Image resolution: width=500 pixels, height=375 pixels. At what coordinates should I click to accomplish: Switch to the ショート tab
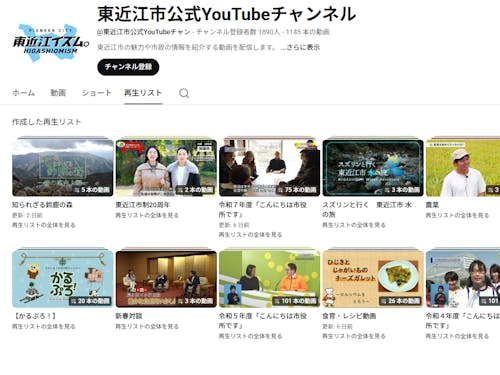coord(97,93)
